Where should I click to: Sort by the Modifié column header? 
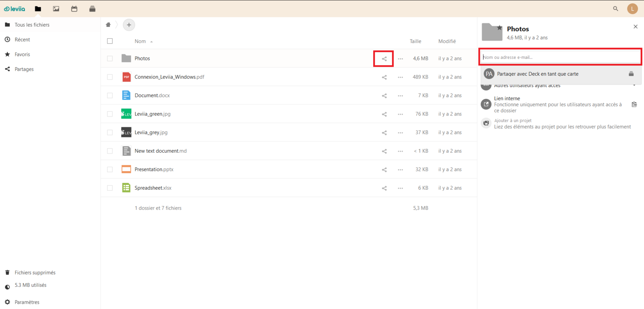point(447,41)
